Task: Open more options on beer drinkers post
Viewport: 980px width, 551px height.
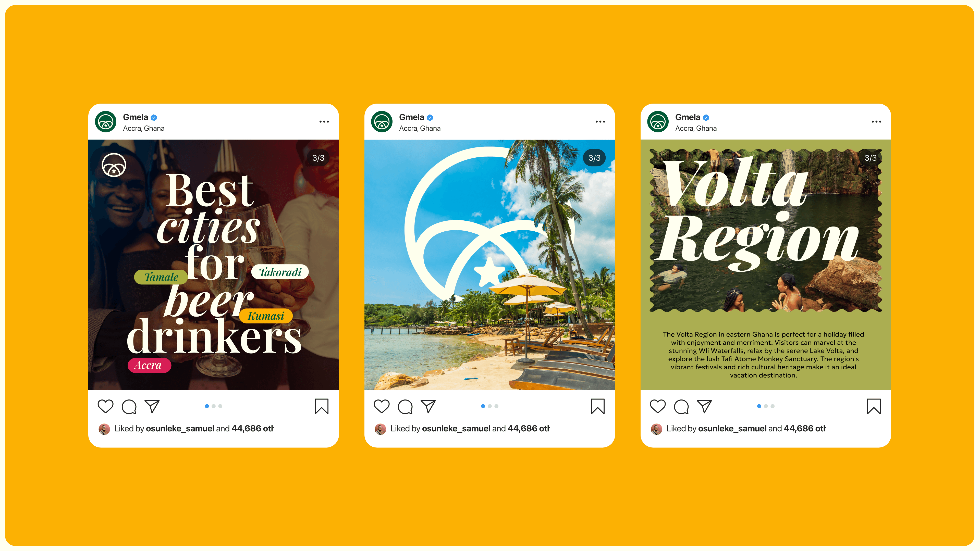Action: pos(324,122)
